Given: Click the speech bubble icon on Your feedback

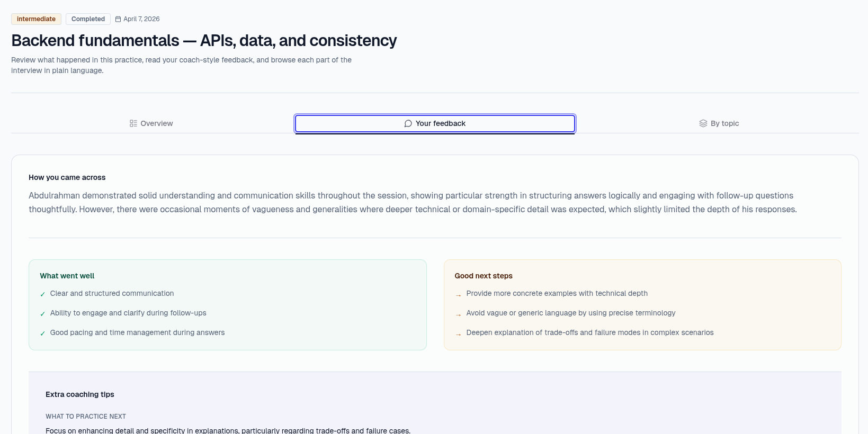Looking at the screenshot, I should 408,123.
